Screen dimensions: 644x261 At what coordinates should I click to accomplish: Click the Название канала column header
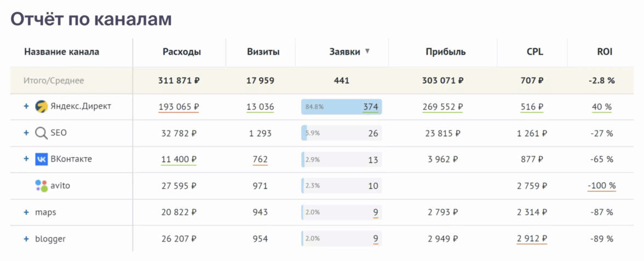[62, 52]
